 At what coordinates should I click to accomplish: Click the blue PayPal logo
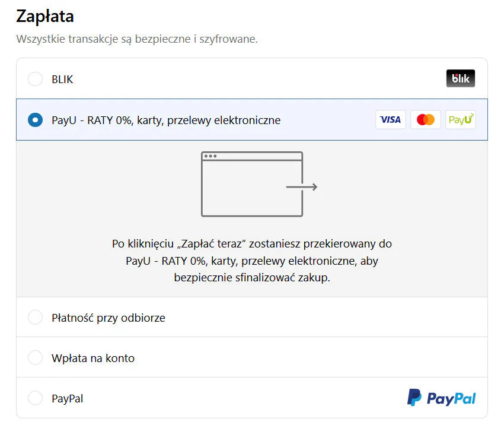[441, 398]
